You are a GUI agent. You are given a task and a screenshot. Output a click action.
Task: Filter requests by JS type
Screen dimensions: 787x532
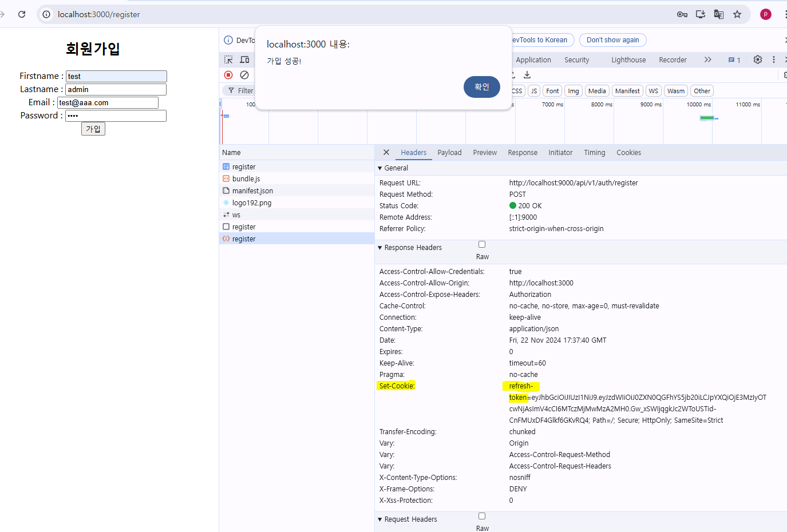(534, 91)
